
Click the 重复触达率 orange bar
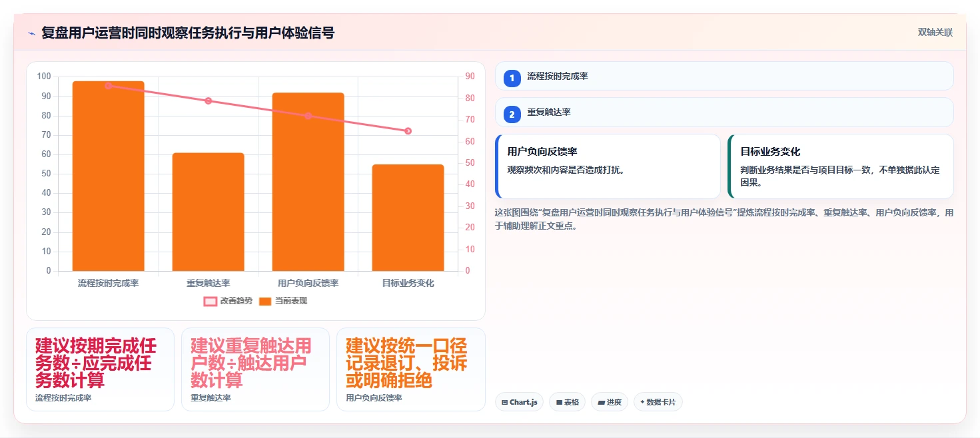pyautogui.click(x=209, y=212)
